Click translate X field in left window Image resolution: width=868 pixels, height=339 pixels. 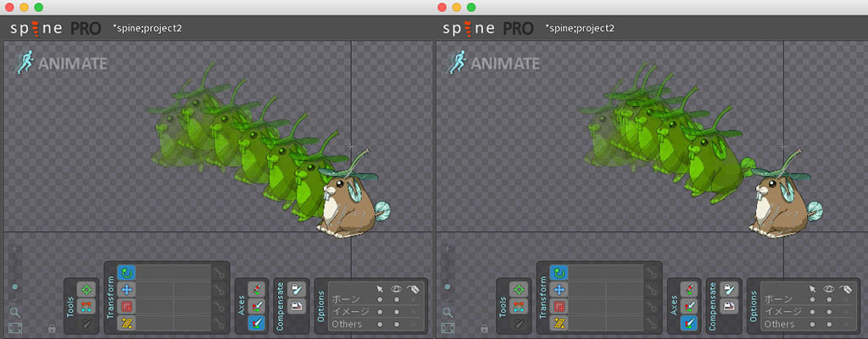tap(154, 289)
